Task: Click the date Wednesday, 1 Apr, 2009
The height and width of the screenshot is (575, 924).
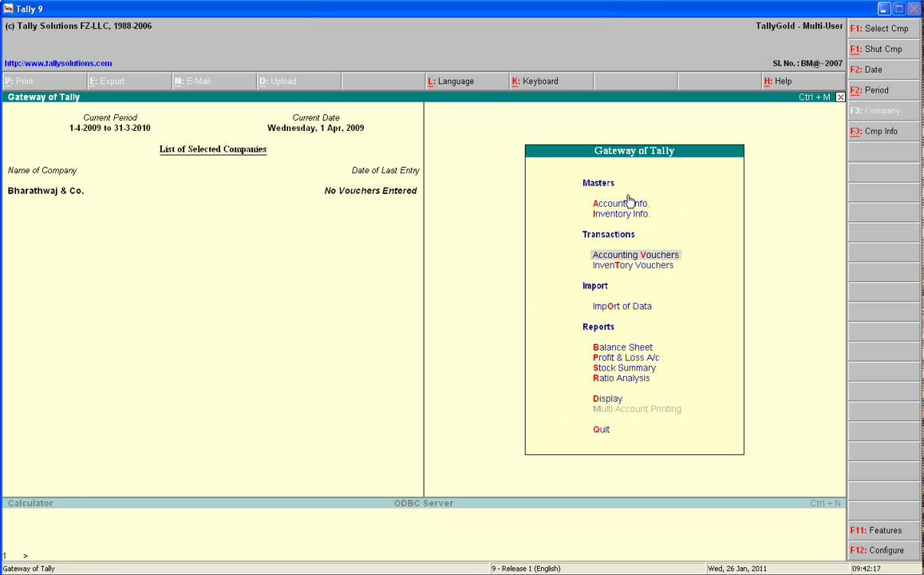Action: pos(316,128)
